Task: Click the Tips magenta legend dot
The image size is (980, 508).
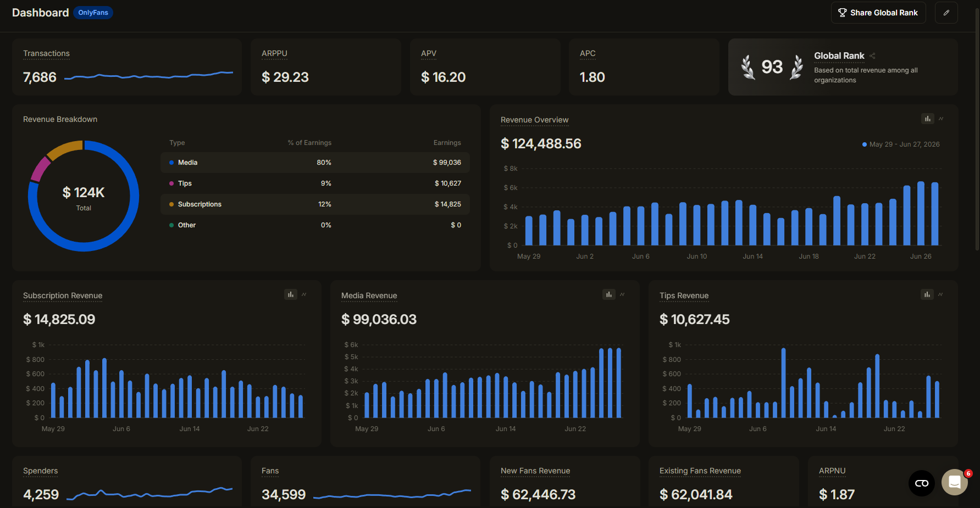Action: (x=171, y=183)
